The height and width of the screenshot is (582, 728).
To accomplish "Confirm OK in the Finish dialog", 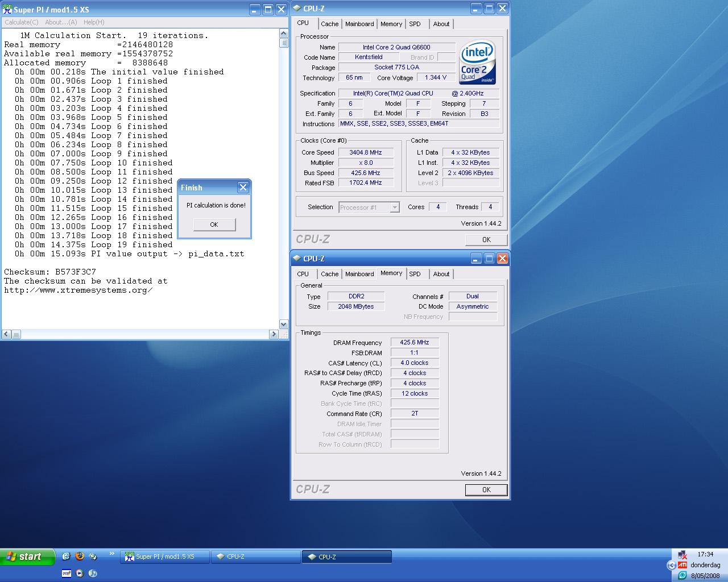I will [214, 225].
